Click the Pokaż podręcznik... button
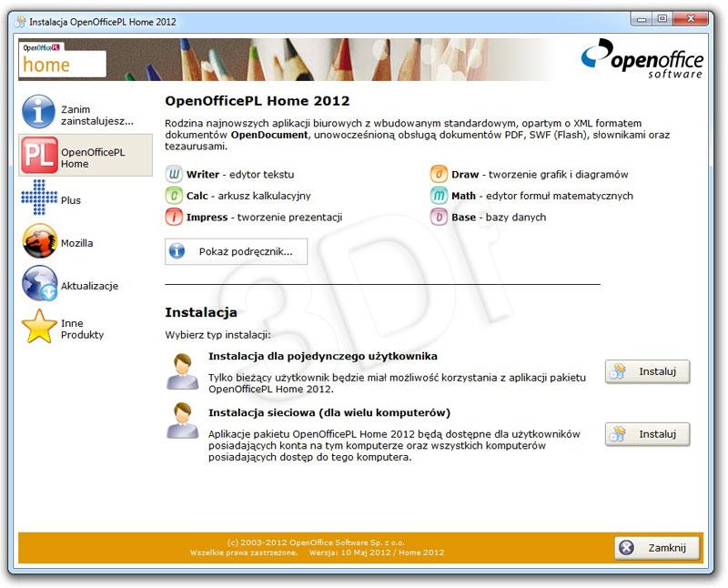Image resolution: width=728 pixels, height=588 pixels. [236, 252]
